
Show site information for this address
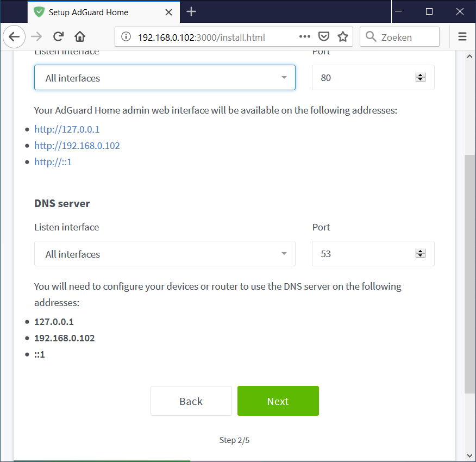point(126,37)
